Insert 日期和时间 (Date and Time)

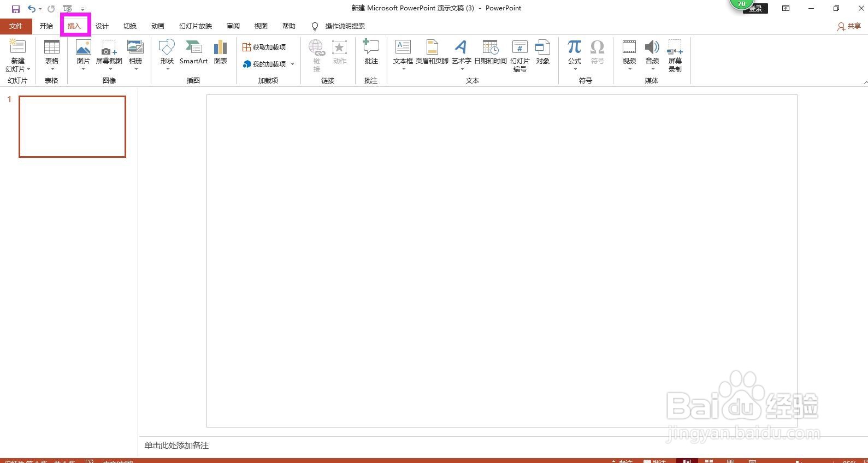[x=491, y=52]
